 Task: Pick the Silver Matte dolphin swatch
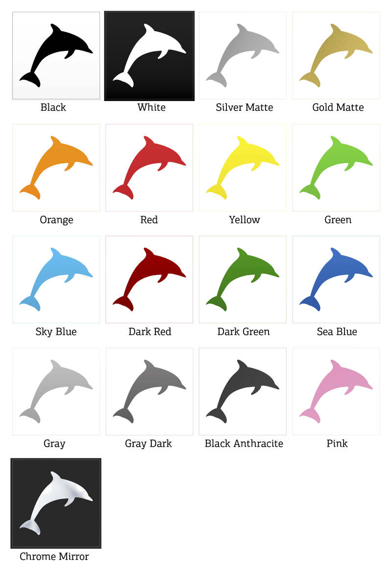(243, 56)
